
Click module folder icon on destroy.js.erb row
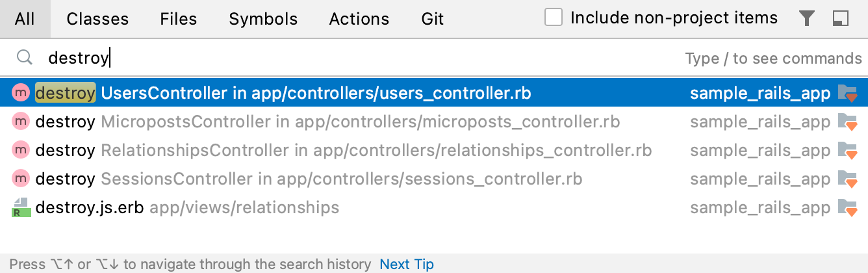coord(848,207)
